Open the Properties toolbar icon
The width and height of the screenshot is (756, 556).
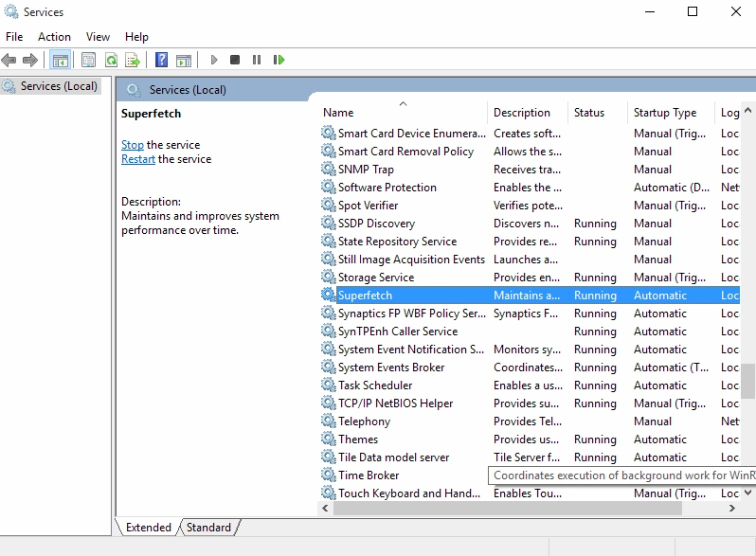[x=88, y=60]
